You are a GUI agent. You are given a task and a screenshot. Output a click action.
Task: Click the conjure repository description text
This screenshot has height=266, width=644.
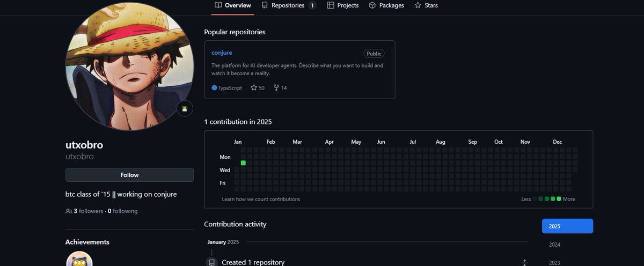pos(297,69)
